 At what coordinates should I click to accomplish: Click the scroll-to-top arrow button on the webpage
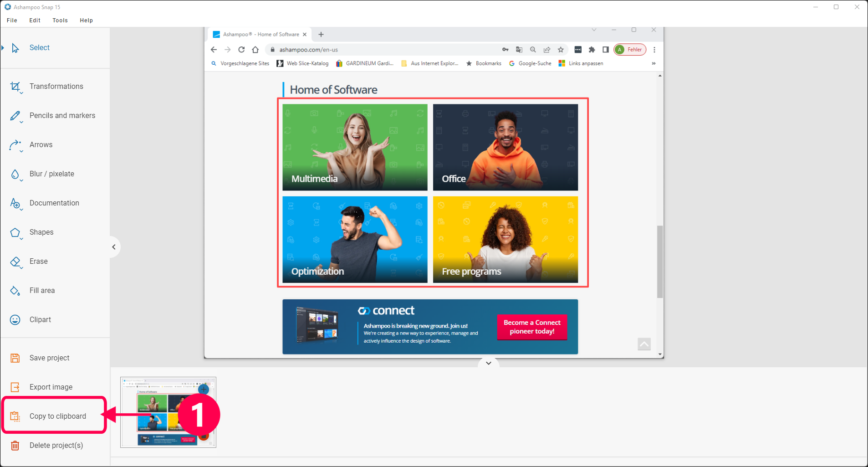click(x=644, y=344)
